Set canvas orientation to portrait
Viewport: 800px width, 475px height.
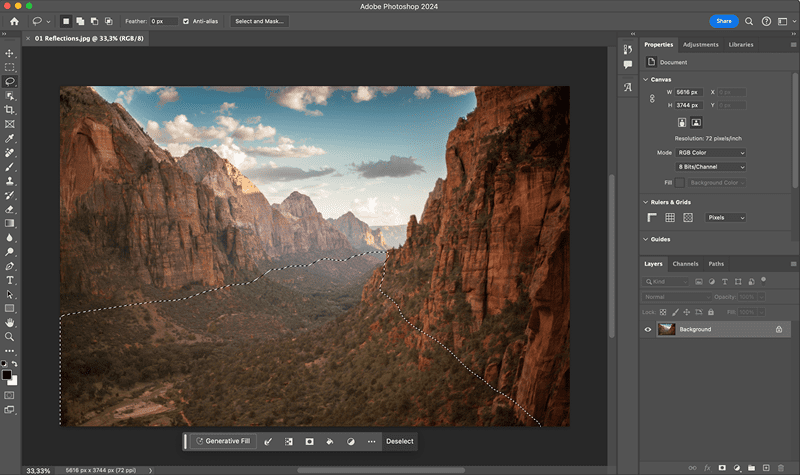682,122
